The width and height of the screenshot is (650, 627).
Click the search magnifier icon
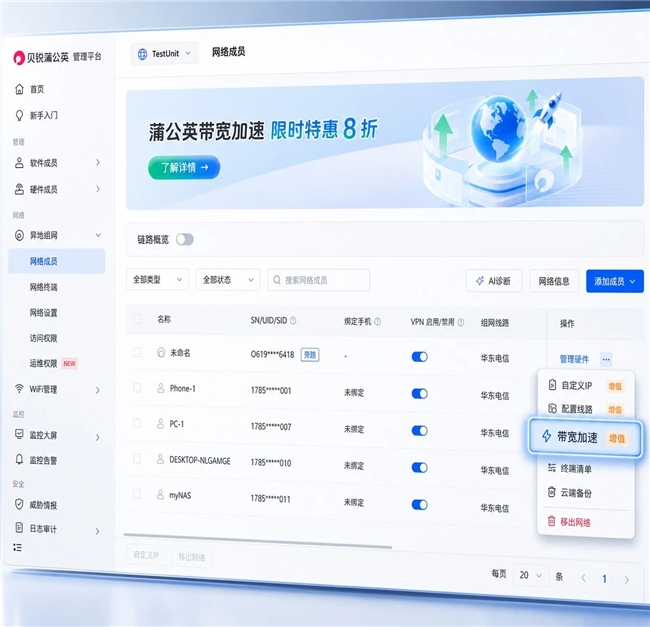click(277, 280)
